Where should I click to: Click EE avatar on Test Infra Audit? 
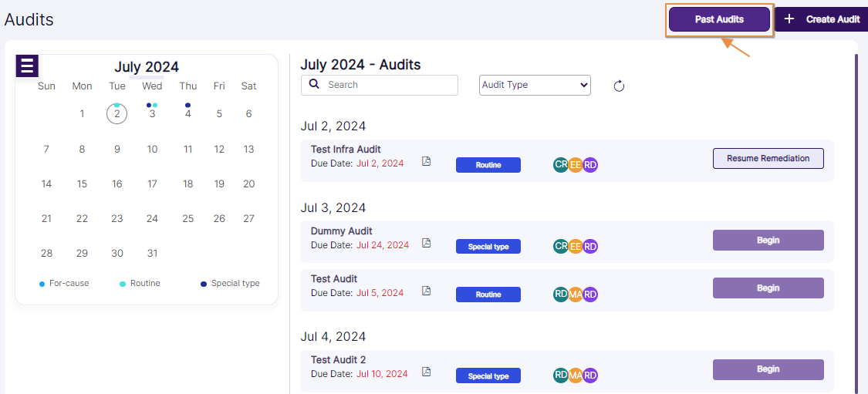(576, 165)
